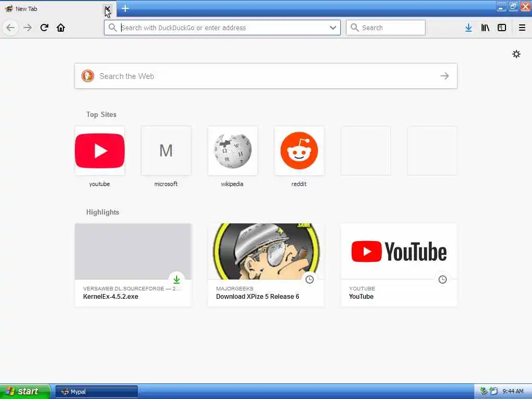Open the Windows start menu
The image size is (532, 399).
(24, 391)
